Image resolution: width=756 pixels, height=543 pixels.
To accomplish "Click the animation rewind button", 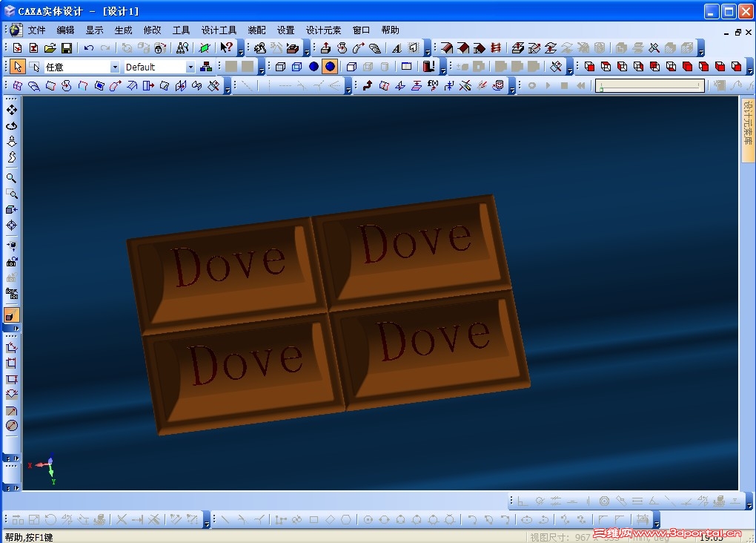I will (581, 85).
